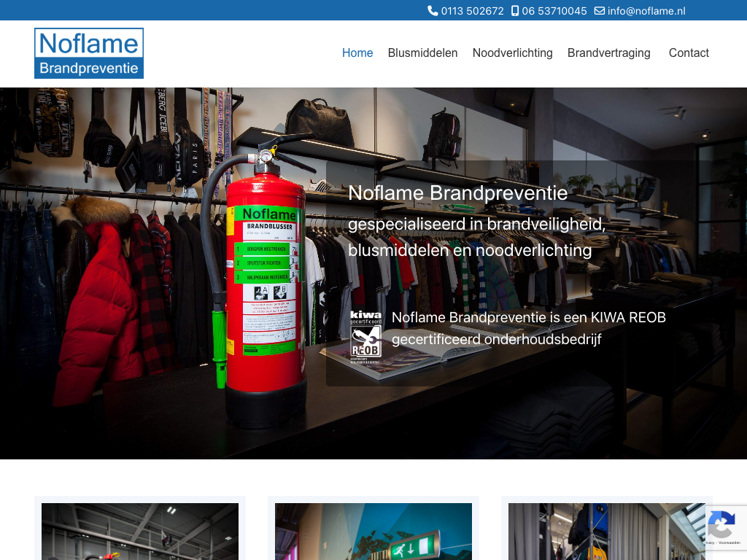
Task: Click the KIWA REOB certification logo
Action: coord(365,336)
